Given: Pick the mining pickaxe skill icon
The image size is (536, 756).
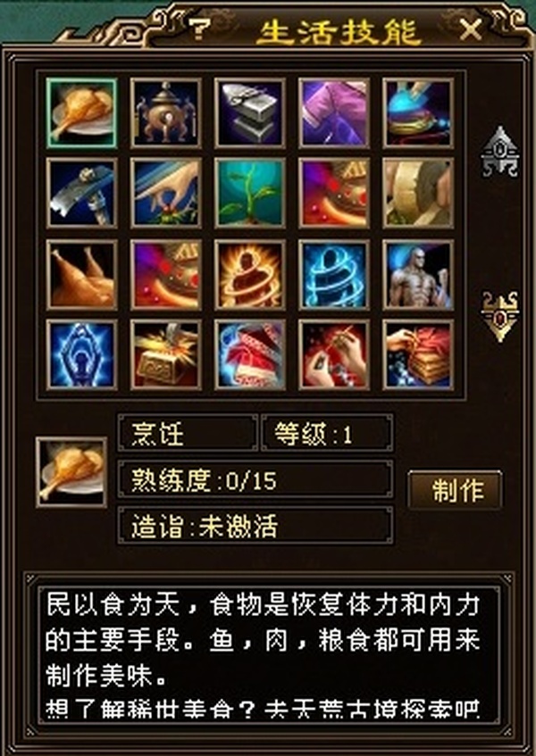Looking at the screenshot, I should click(81, 193).
